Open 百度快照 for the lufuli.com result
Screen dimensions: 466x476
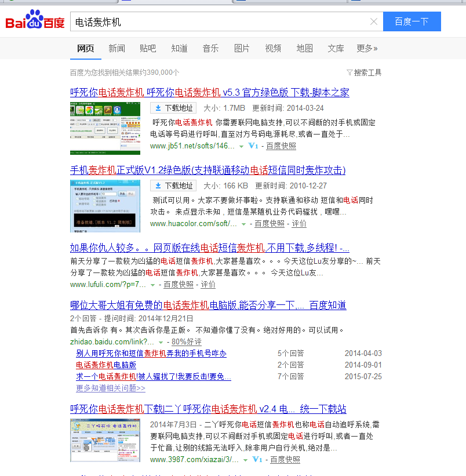(x=179, y=285)
